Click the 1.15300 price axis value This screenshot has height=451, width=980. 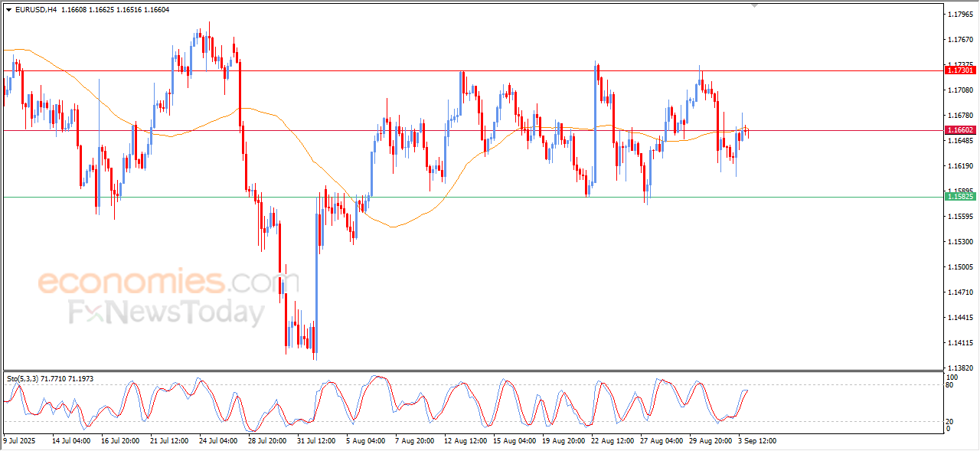(x=960, y=242)
